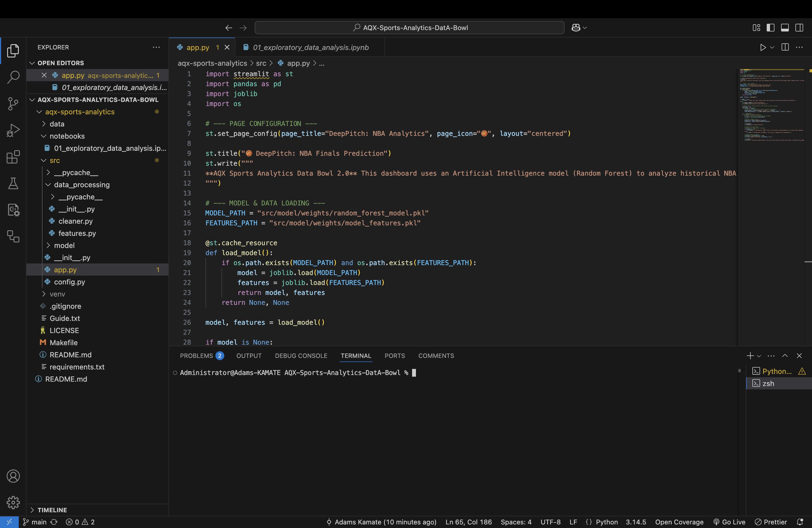
Task: Open the Manage gear menu
Action: (13, 502)
